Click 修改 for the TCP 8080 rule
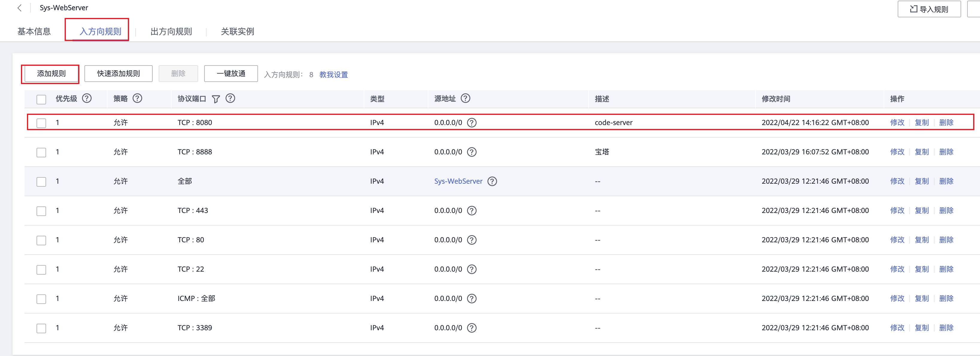The width and height of the screenshot is (980, 356). 897,122
